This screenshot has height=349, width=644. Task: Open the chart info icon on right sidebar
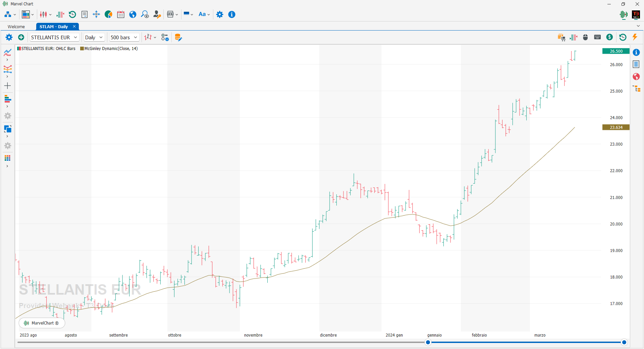(636, 52)
